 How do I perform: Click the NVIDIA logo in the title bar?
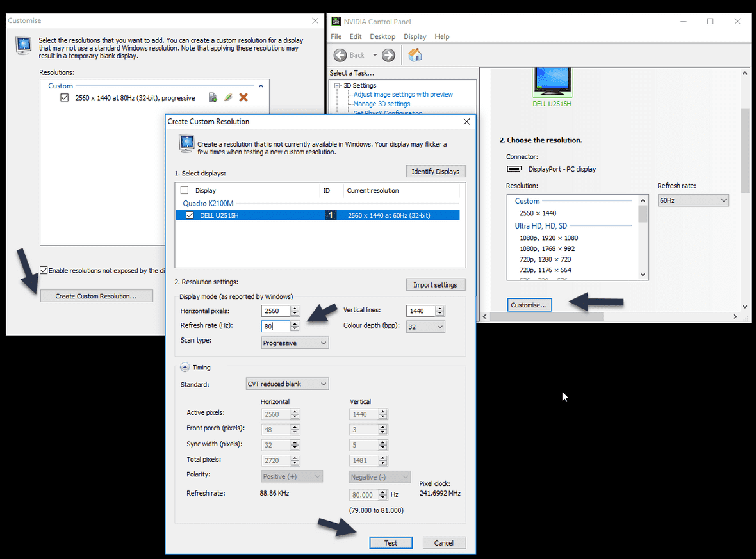pos(336,21)
